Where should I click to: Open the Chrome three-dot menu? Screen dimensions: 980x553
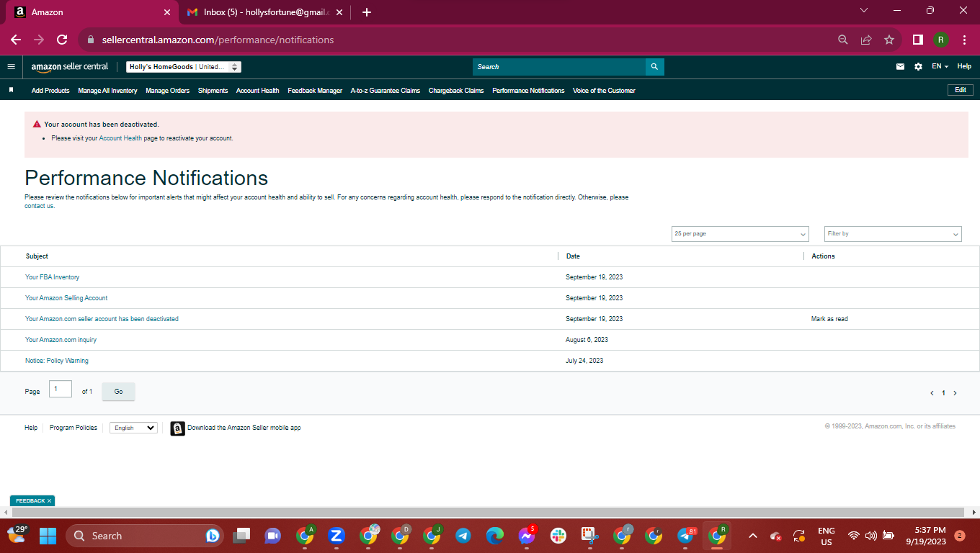point(964,40)
